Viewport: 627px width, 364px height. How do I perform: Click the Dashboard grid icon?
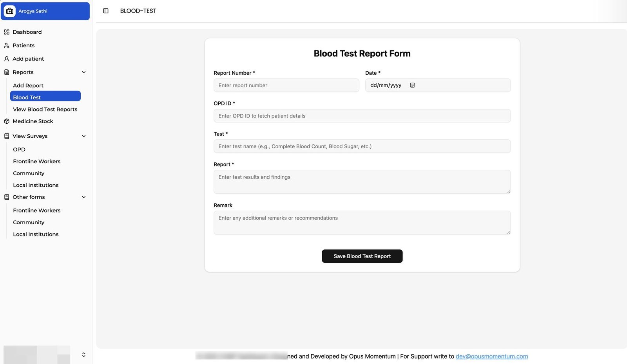point(7,32)
